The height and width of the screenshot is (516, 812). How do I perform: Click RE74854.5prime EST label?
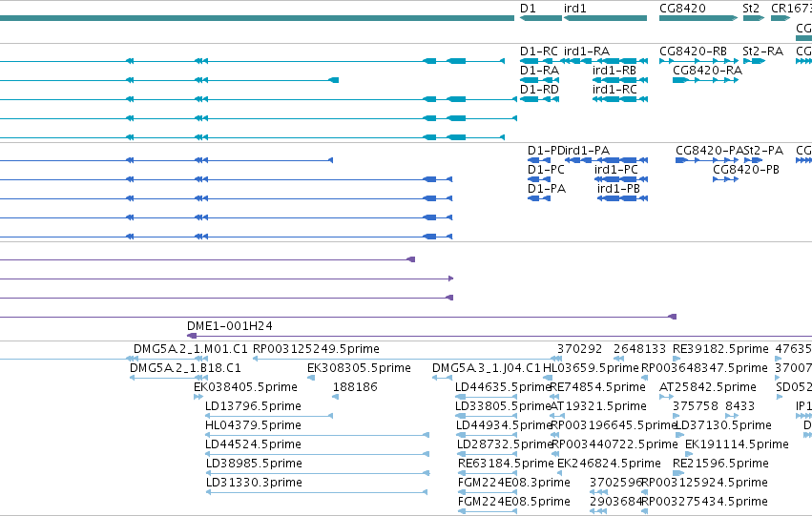tap(597, 387)
